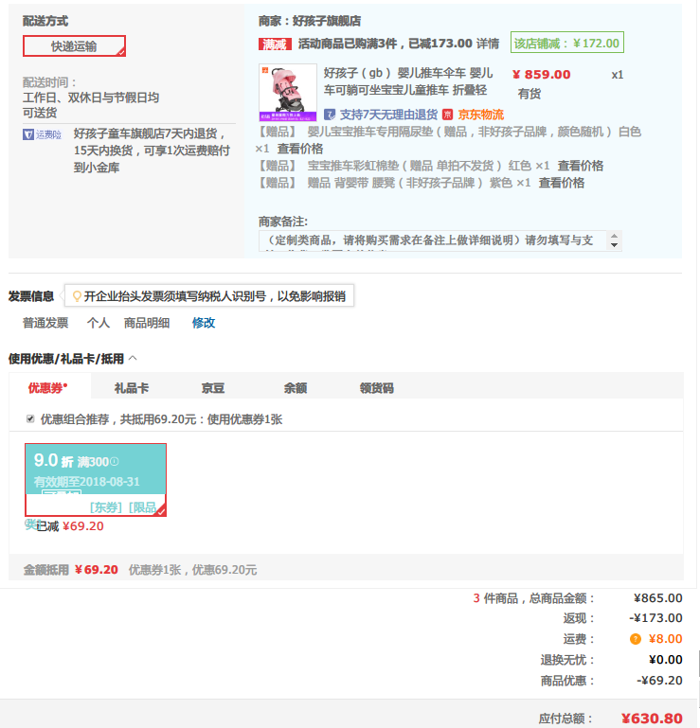Switch to the 礼品卡 tab
The height and width of the screenshot is (728, 700).
click(x=132, y=388)
